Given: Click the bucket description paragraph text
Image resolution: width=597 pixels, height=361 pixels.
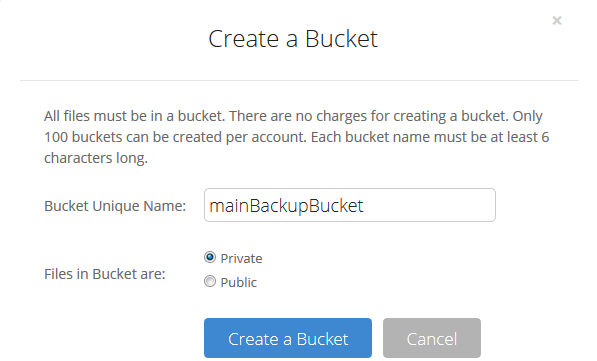Looking at the screenshot, I should tap(297, 137).
